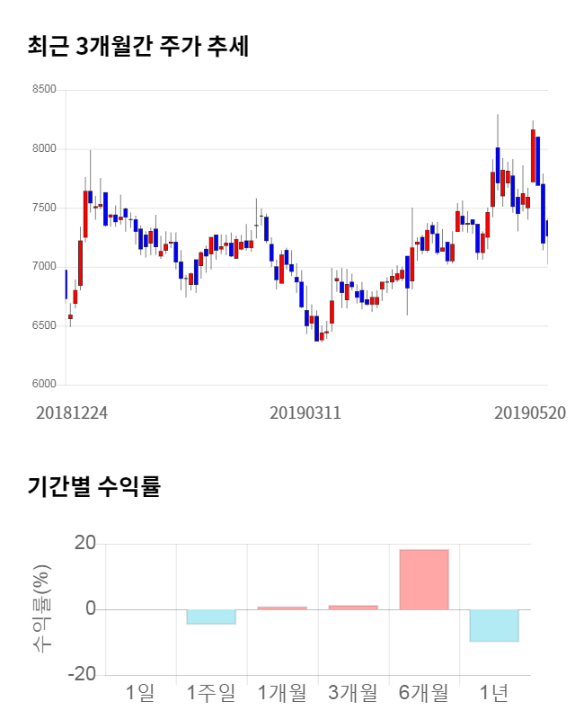Click the '최근 3개월간 주가 추세' chart title
Viewport: 575px width, 728px height.
click(x=138, y=46)
